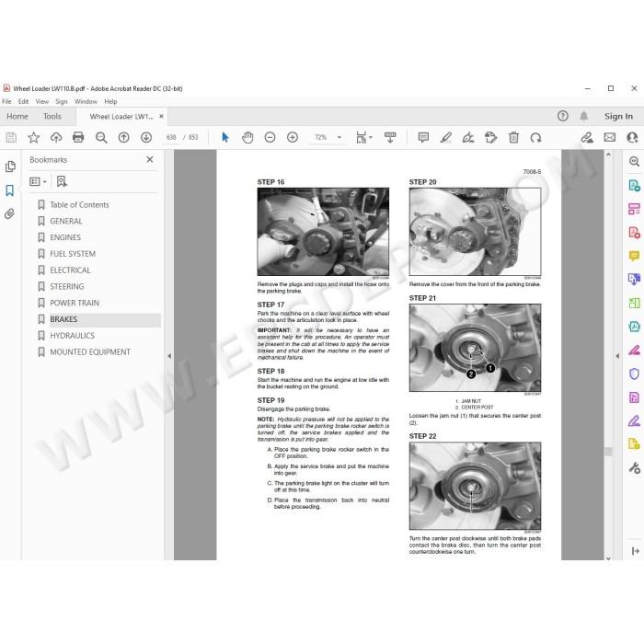Print the document with printer icon
644x644 pixels.
coord(78,137)
